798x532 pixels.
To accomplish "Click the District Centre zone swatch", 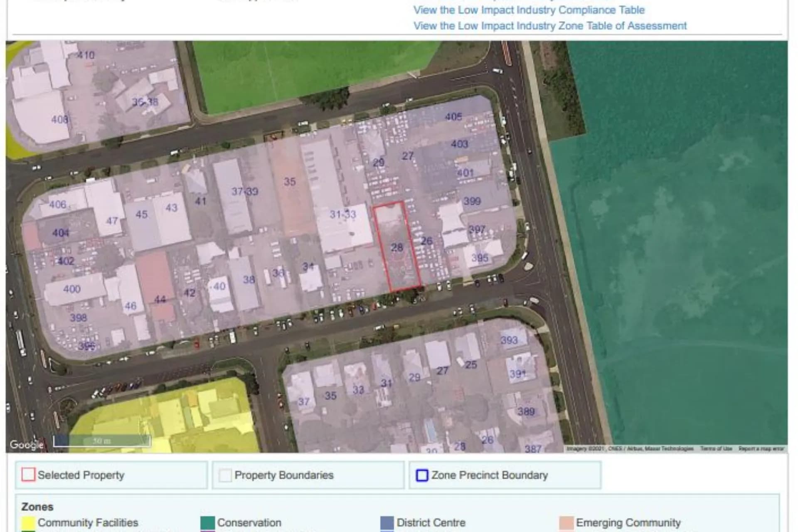I will (x=387, y=523).
